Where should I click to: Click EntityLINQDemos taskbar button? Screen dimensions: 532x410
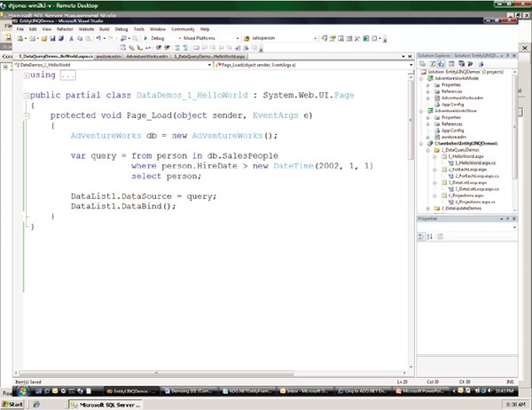coord(131,391)
